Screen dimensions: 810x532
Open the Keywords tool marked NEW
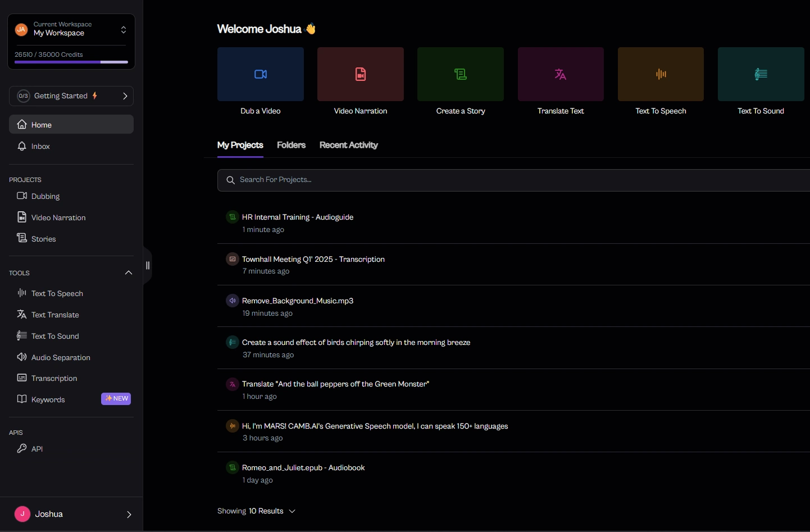click(x=48, y=399)
